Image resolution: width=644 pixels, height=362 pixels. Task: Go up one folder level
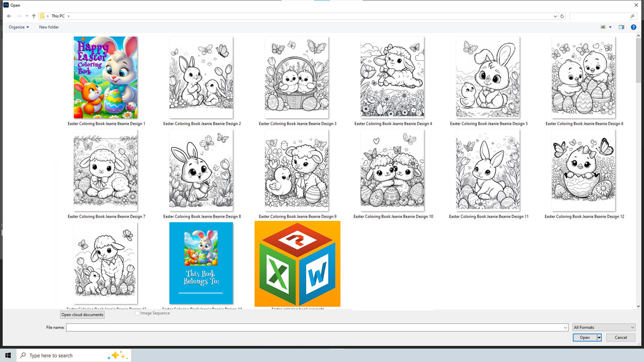pos(34,16)
